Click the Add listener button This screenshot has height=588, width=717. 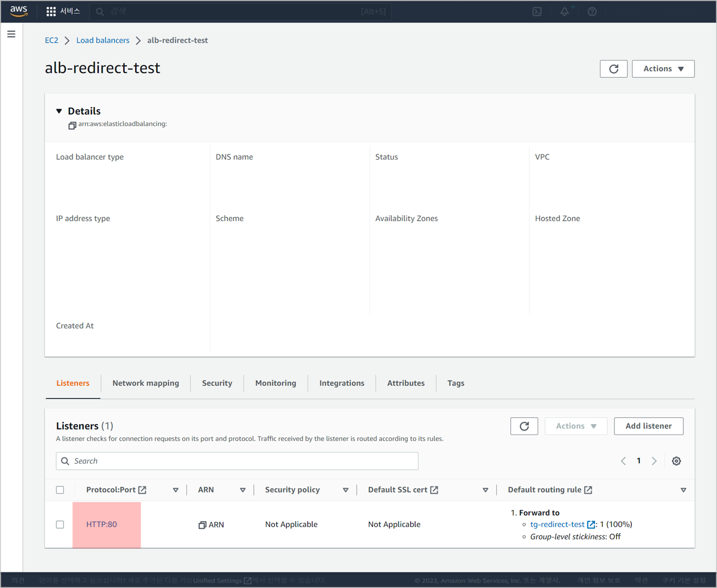point(649,426)
